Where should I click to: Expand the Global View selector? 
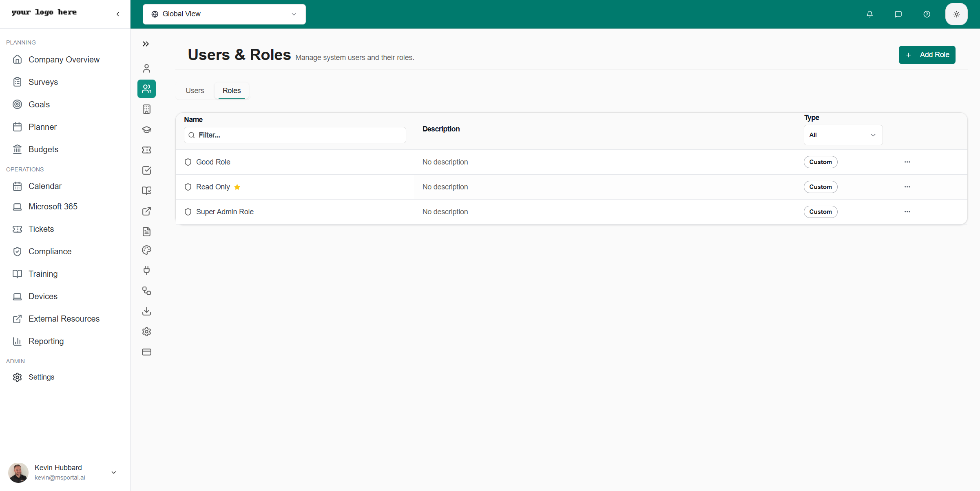click(x=224, y=14)
